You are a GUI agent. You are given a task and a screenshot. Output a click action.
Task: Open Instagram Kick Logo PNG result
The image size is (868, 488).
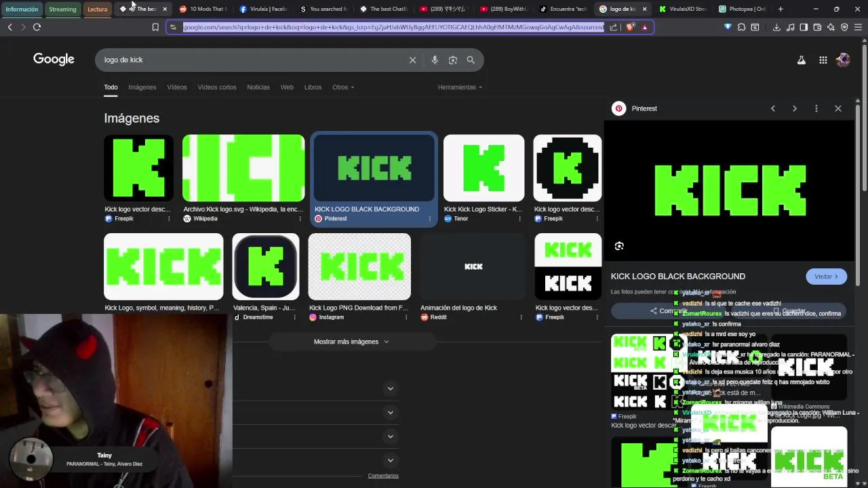tap(359, 278)
